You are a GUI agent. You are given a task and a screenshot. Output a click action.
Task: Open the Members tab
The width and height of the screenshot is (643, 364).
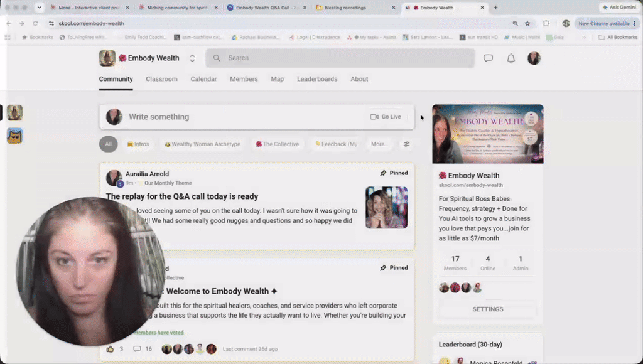[244, 79]
